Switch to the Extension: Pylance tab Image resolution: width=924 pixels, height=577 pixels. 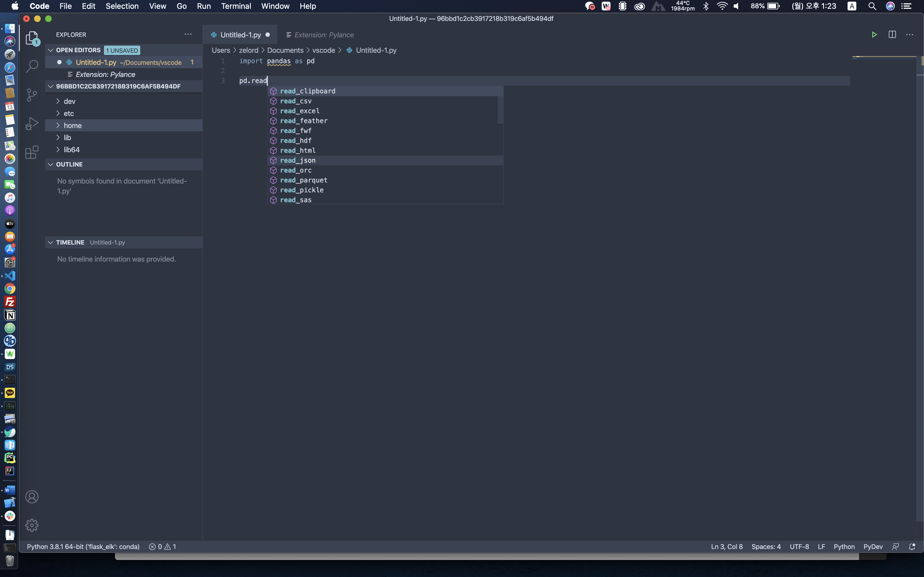tap(323, 35)
